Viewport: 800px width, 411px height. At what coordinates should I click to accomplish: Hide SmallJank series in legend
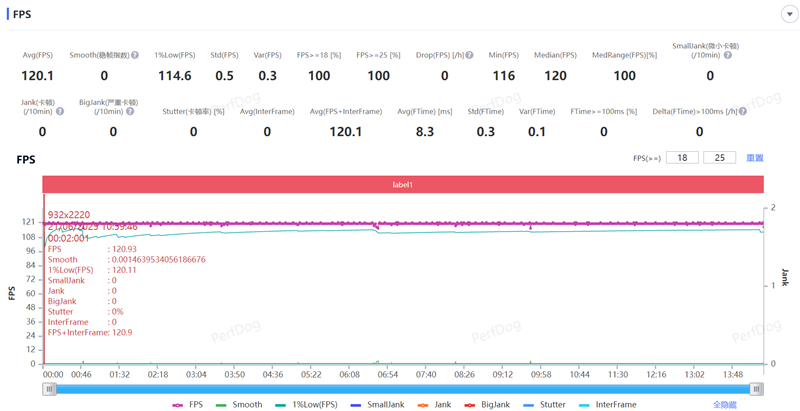pyautogui.click(x=377, y=405)
